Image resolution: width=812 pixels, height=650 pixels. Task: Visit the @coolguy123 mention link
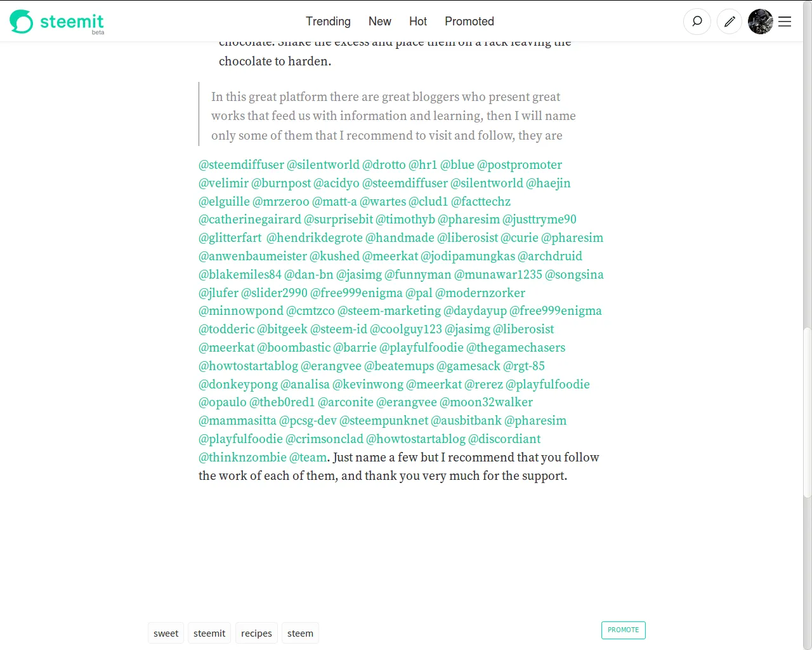(x=406, y=329)
